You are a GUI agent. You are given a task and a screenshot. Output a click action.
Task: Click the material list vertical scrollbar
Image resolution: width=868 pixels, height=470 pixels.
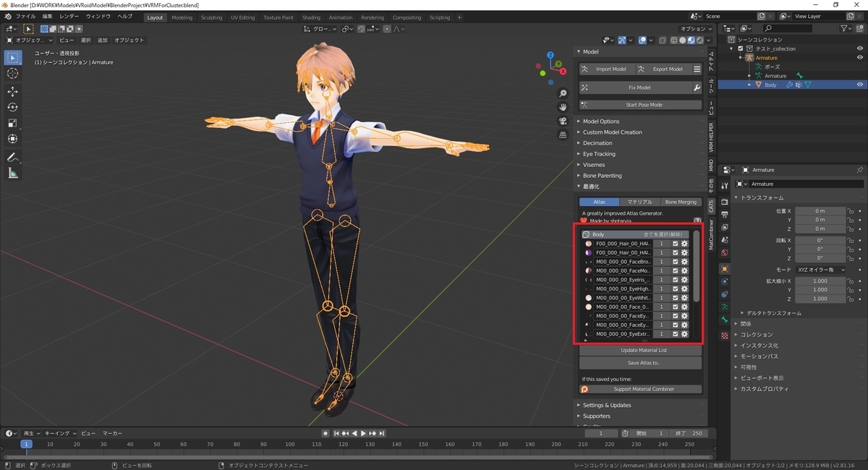pyautogui.click(x=696, y=266)
